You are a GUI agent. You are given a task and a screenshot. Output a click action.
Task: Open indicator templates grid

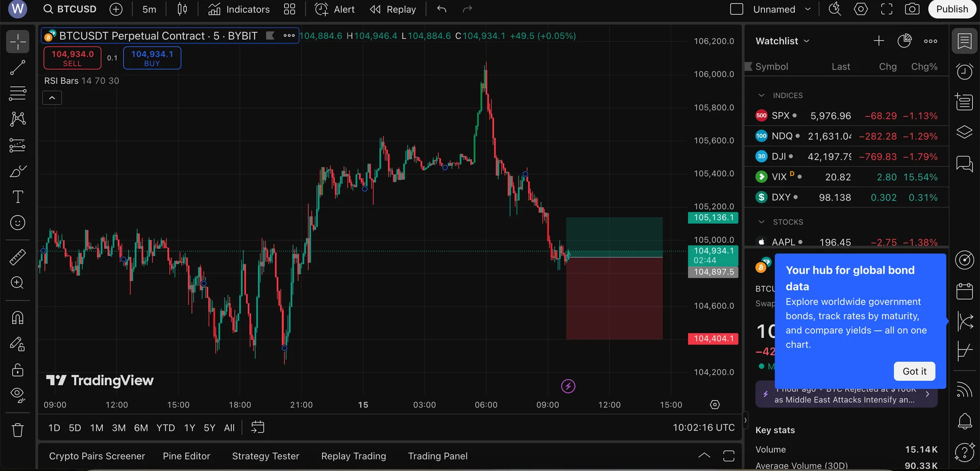(x=289, y=9)
